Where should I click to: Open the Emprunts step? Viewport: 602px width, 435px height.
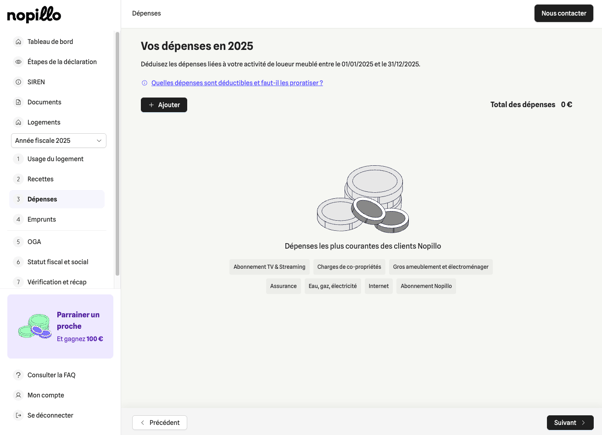(x=41, y=219)
